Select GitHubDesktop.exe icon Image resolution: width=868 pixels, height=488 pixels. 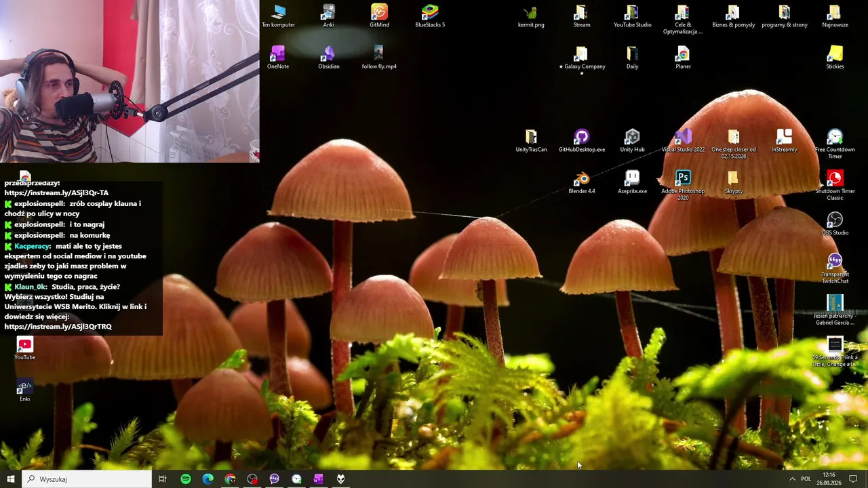click(x=582, y=141)
